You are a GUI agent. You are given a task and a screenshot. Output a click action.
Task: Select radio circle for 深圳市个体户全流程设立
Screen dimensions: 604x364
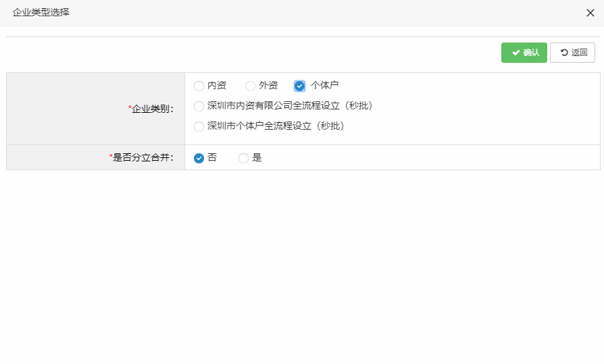pos(199,126)
